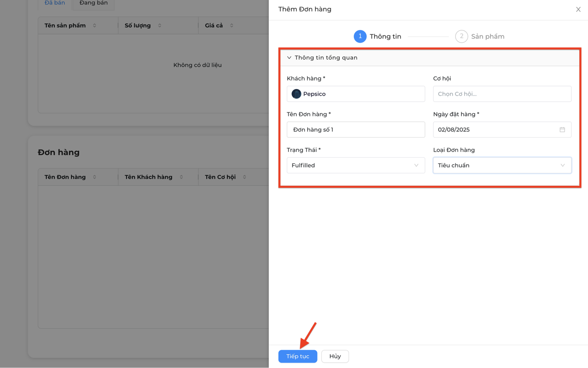588x368 pixels.
Task: Open the Trạng Thái dropdown showing Fulfilled
Action: click(x=356, y=165)
